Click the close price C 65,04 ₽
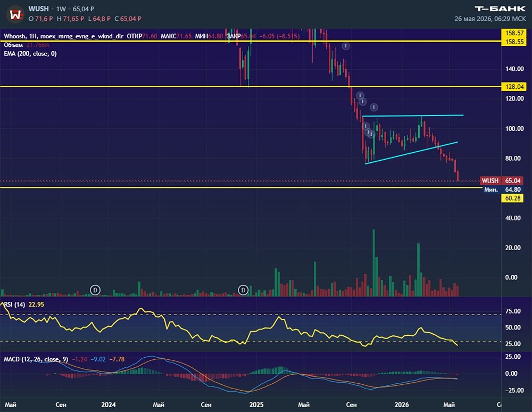532x412 pixels. pyautogui.click(x=128, y=19)
